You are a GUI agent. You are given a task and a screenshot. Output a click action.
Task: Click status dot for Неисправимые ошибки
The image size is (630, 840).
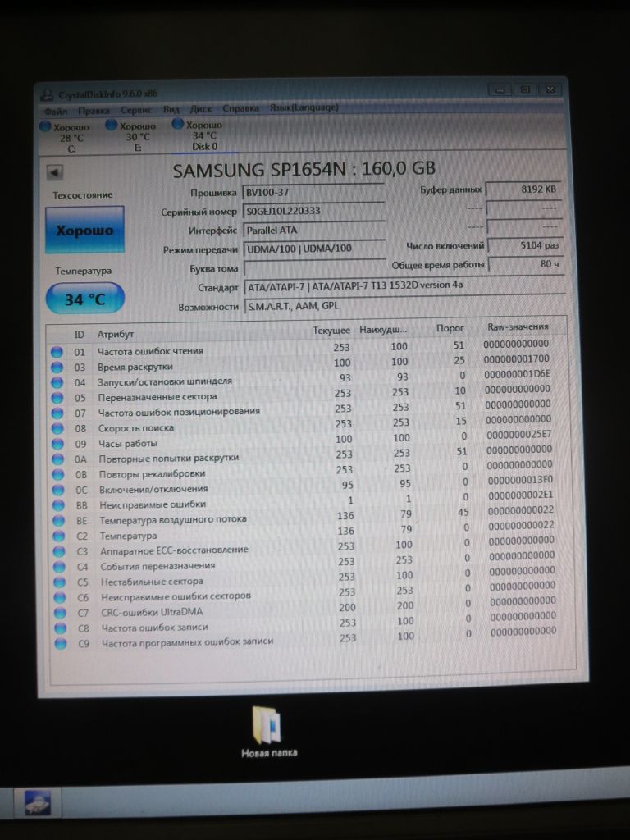pos(59,505)
